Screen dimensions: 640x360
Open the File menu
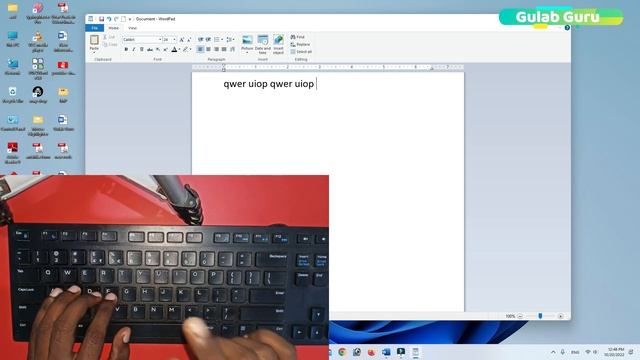95,28
